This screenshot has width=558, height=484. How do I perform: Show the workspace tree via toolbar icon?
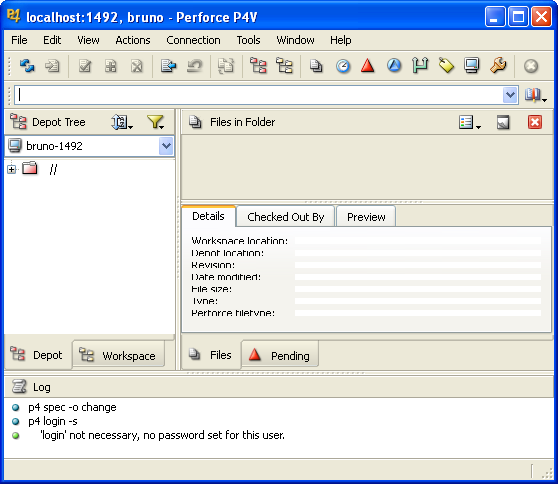point(284,66)
